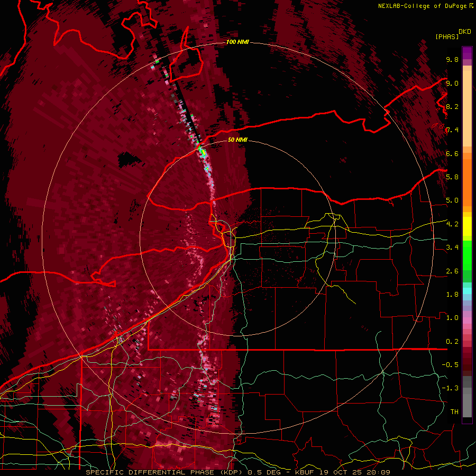This screenshot has width=476, height=476.
Task: Click the NEXLAB-College of DuPage label
Action: (423, 6)
